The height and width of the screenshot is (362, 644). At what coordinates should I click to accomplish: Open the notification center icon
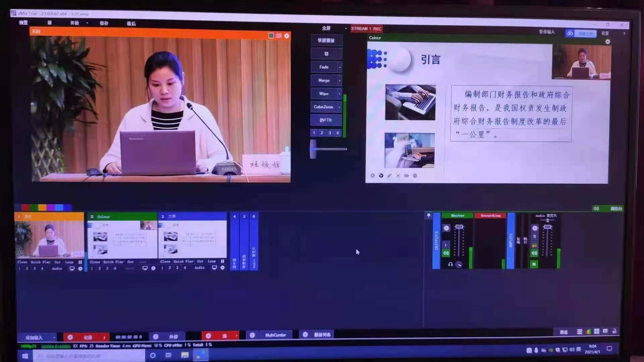[609, 349]
